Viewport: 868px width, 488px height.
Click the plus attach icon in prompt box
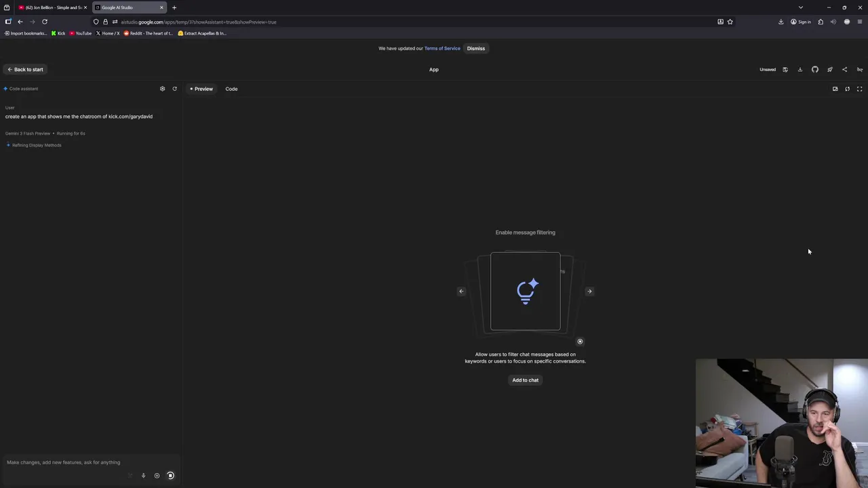click(157, 476)
